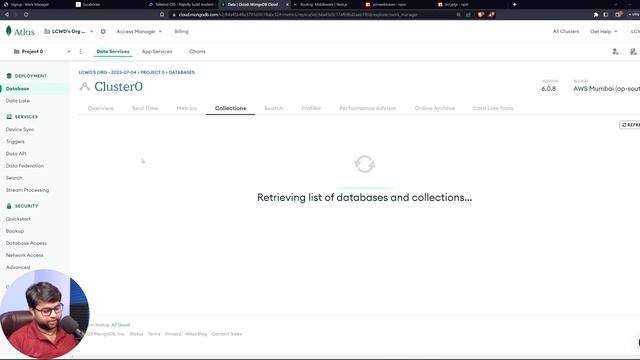Viewport: 640px width, 360px height.
Task: Open Stream Processing in the sidebar
Action: [27, 190]
